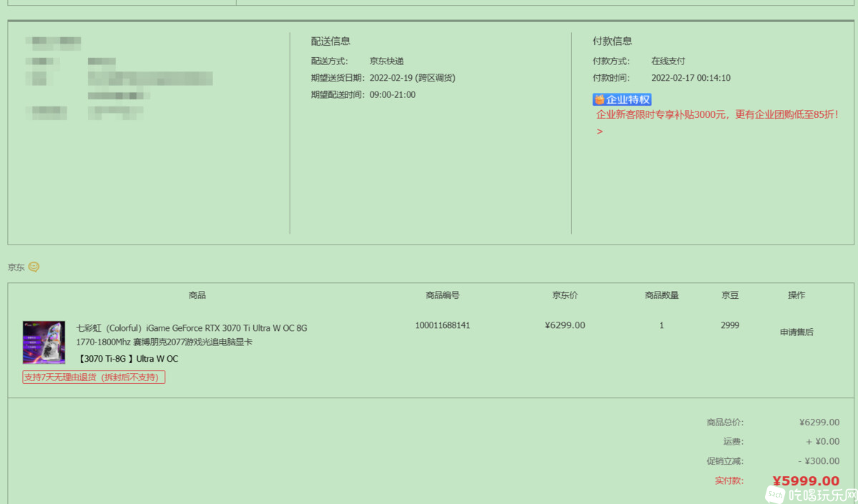Click the quantity value 1 in the product row
This screenshot has height=504, width=858.
coord(661,325)
